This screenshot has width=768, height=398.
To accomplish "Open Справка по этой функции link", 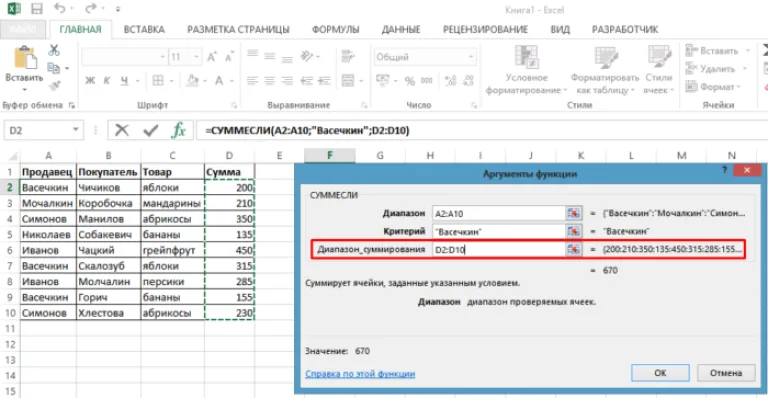I will (x=360, y=374).
